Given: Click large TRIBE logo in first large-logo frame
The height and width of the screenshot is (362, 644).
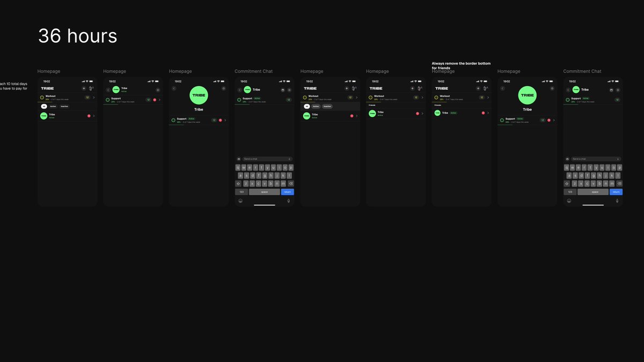Looking at the screenshot, I should click(x=199, y=95).
